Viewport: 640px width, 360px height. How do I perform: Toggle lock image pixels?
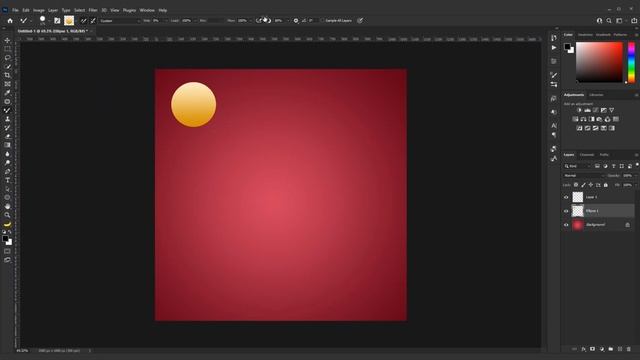tap(583, 185)
